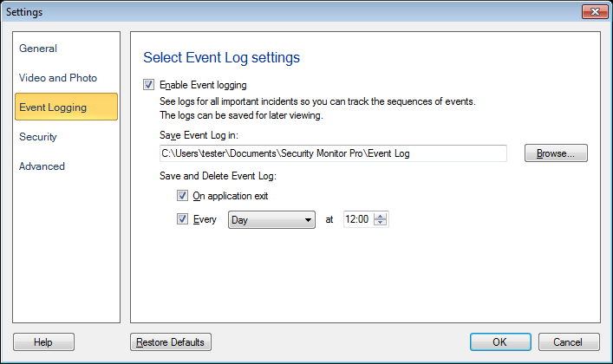613x364 pixels.
Task: Open the Advanced settings tab
Action: [42, 166]
